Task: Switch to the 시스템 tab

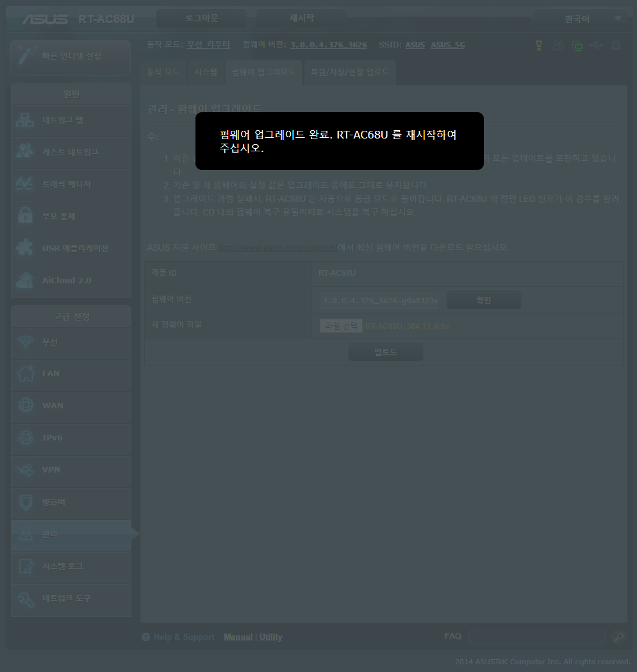Action: (206, 72)
